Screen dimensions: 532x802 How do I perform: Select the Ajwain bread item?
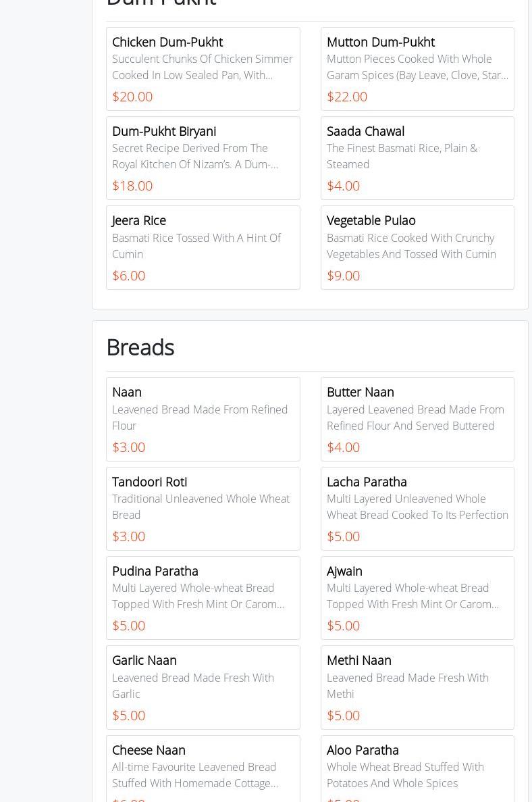(x=417, y=597)
